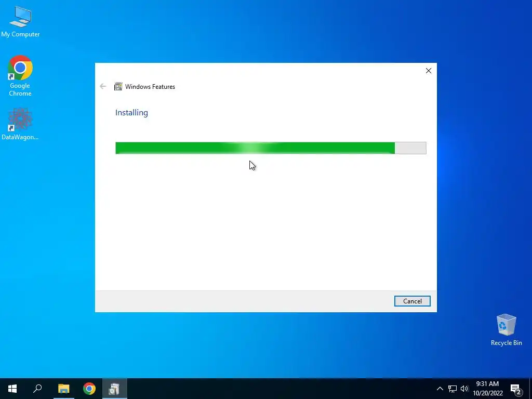Open File Explorer from the taskbar
The image size is (532, 399).
[63, 389]
